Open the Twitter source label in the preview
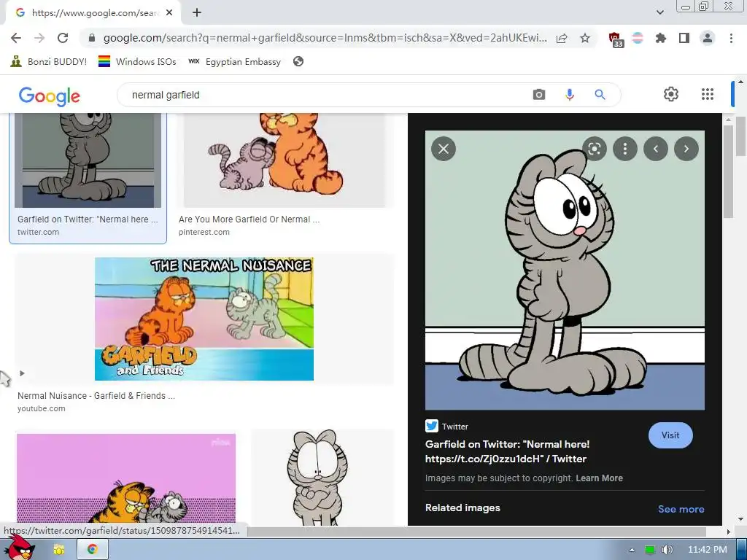This screenshot has height=560, width=747. click(x=446, y=426)
